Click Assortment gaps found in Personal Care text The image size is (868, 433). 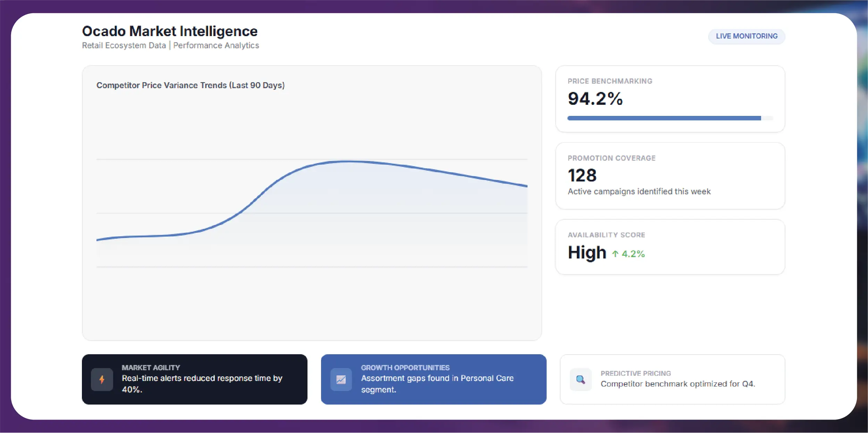(437, 384)
